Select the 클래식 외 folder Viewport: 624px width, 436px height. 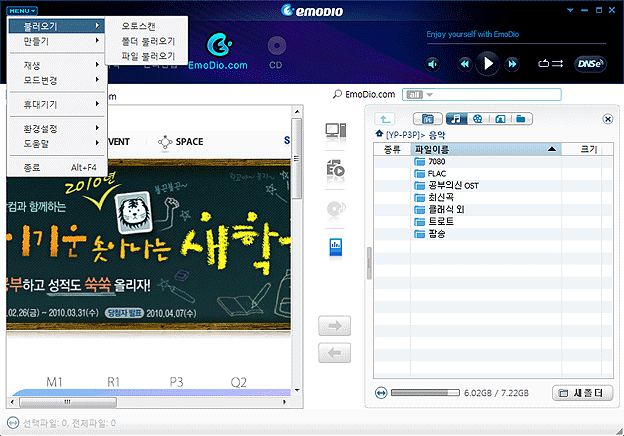tap(439, 209)
